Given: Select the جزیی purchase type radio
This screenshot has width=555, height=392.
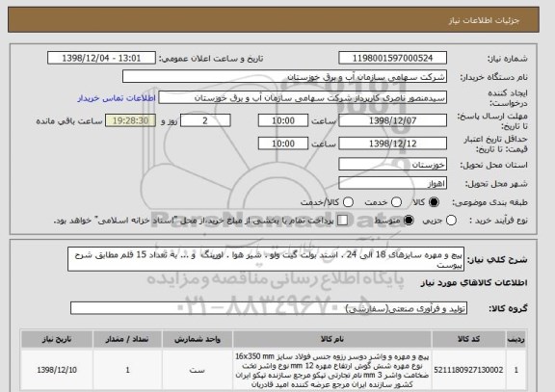Looking at the screenshot, I should pos(451,220).
